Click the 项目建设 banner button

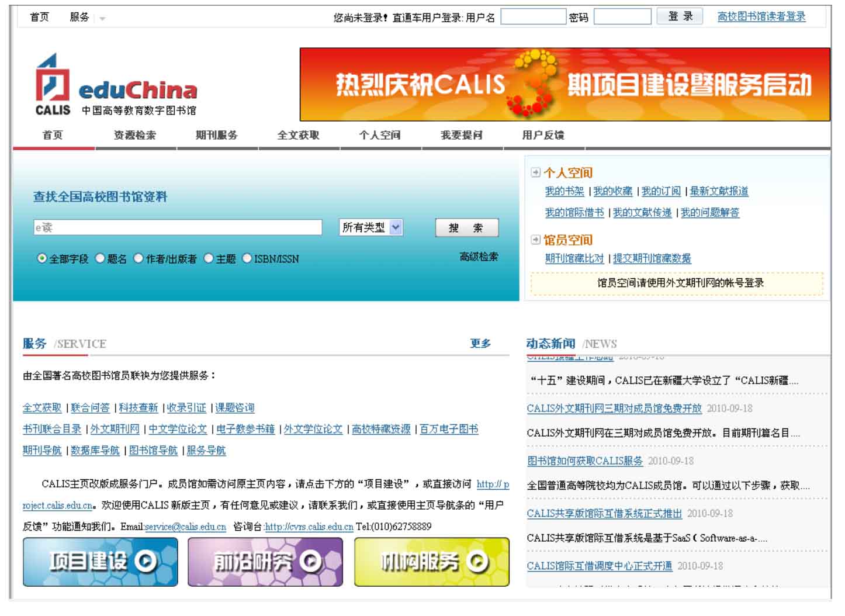(101, 562)
